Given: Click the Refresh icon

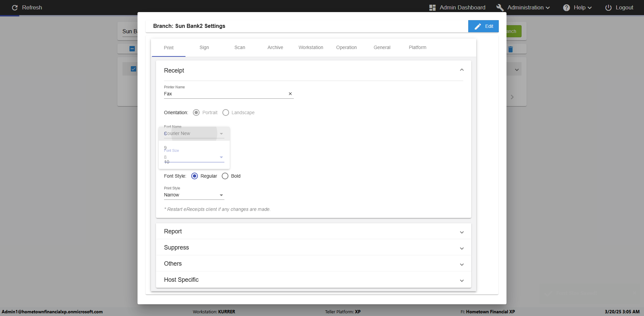Looking at the screenshot, I should pyautogui.click(x=15, y=8).
